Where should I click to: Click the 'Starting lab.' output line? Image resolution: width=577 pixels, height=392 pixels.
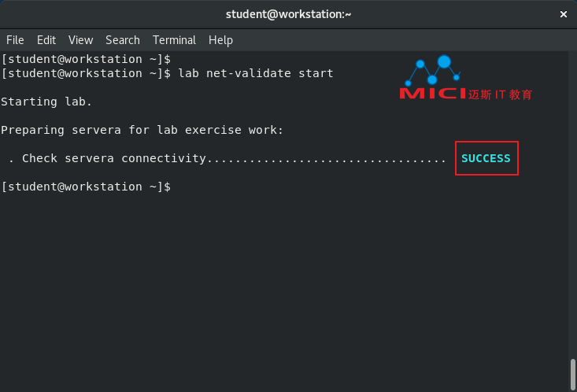pyautogui.click(x=46, y=102)
